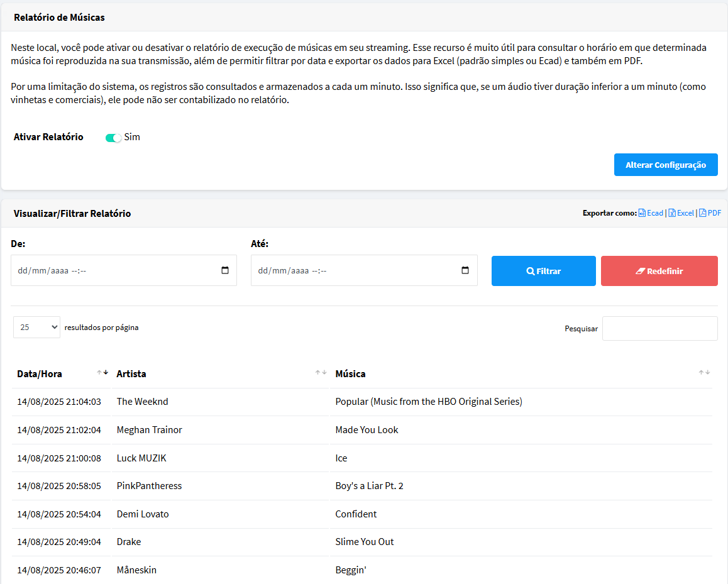728x584 pixels.
Task: Click the Excel export file icon
Action: 671,213
